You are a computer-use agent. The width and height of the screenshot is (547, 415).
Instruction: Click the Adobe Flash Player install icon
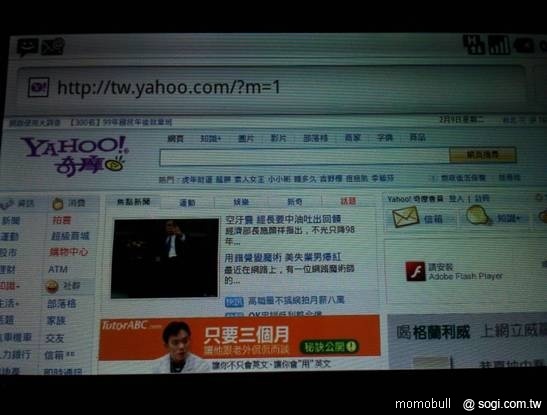pos(415,271)
